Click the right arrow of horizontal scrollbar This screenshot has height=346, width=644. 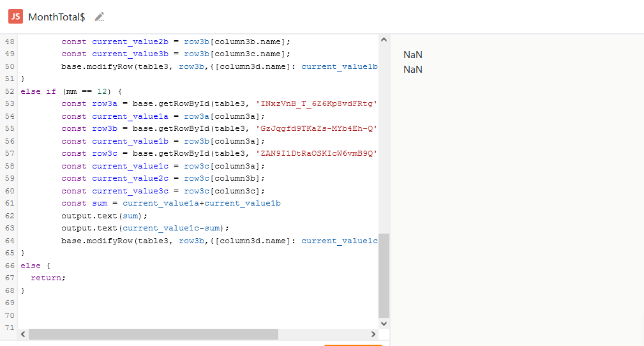click(x=373, y=334)
